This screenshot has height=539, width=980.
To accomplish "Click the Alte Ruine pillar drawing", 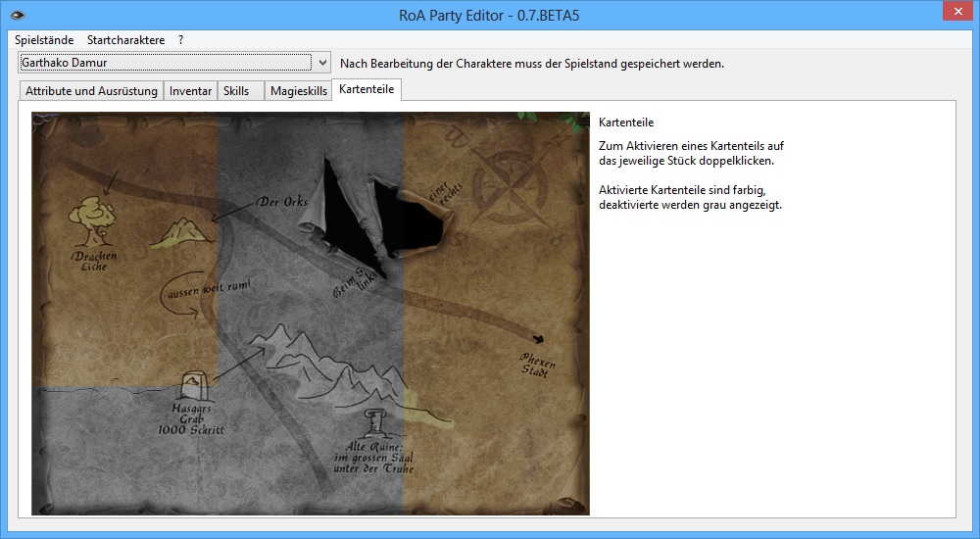I will (375, 422).
